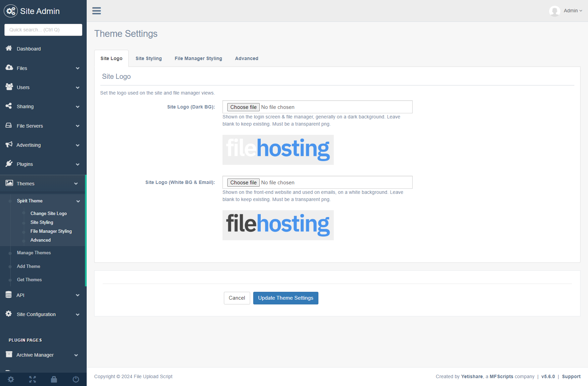Toggle fullscreen with the expand icon
The height and width of the screenshot is (386, 588).
pos(32,379)
